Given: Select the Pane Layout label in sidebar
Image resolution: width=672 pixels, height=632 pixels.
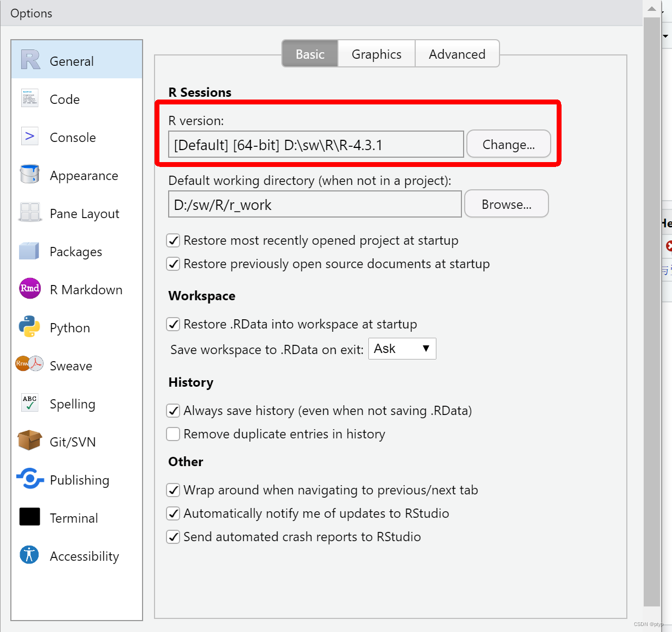Looking at the screenshot, I should [84, 214].
